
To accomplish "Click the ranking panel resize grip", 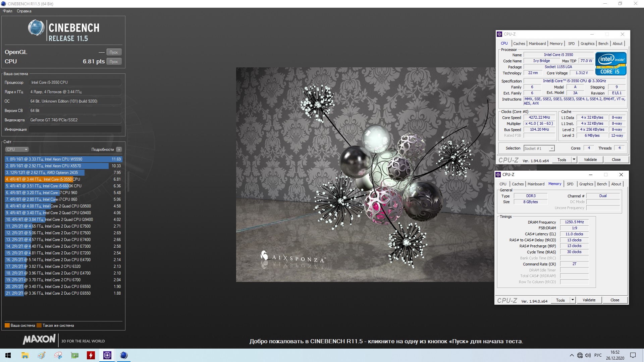I will tap(128, 181).
